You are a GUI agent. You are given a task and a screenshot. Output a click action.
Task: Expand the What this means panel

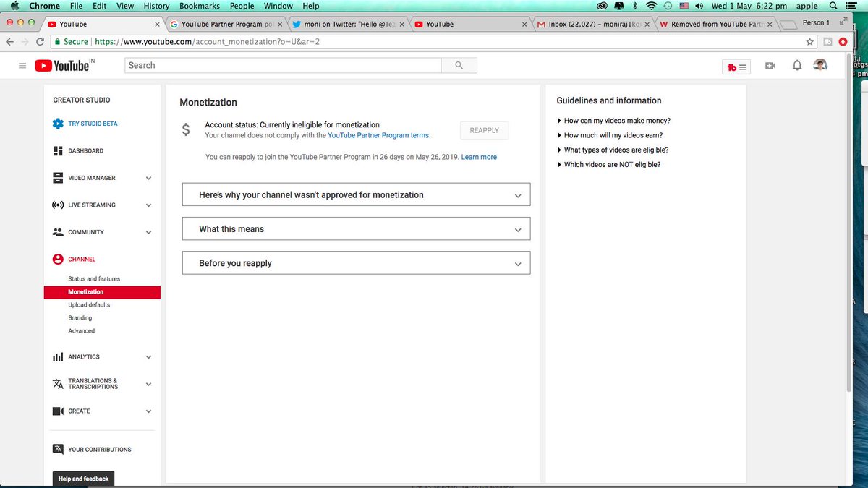pos(356,229)
